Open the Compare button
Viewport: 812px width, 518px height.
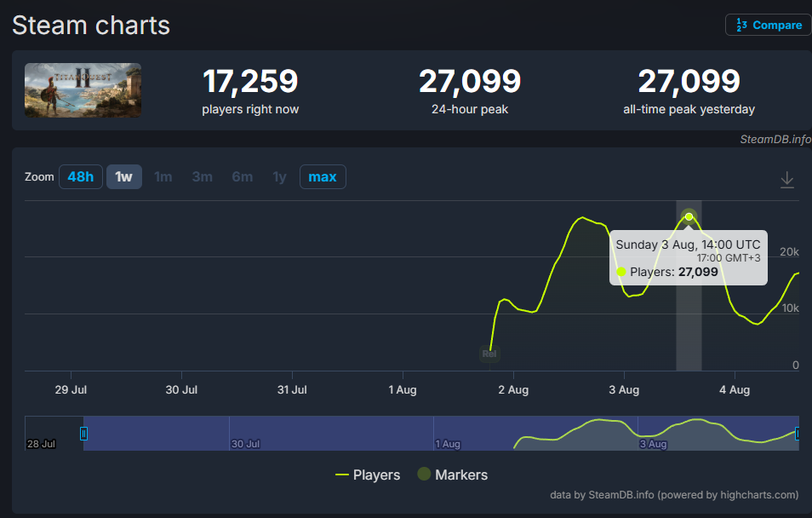point(769,25)
